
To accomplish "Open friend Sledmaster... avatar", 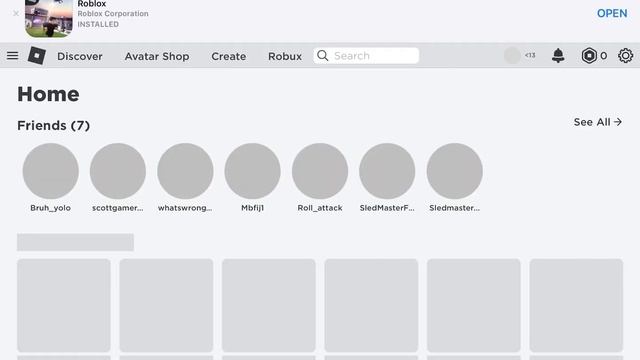I will click(454, 171).
